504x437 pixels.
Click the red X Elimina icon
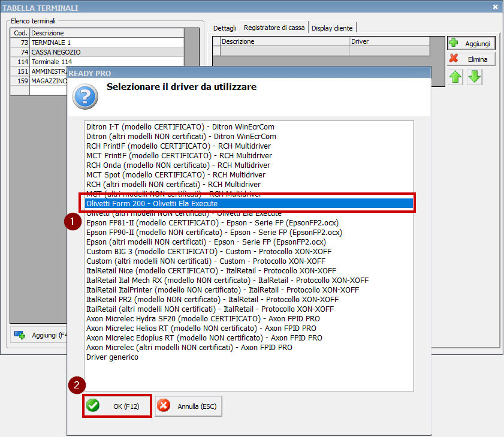[454, 58]
